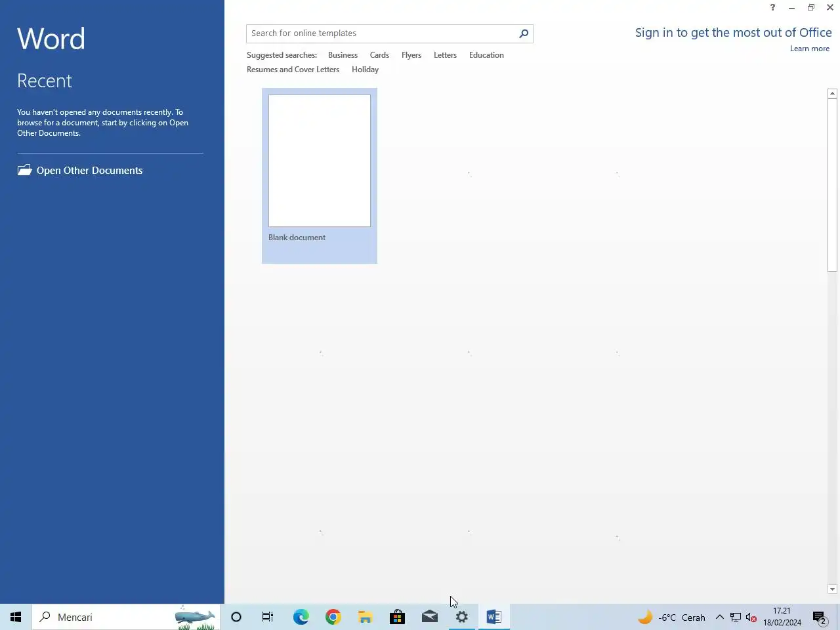This screenshot has width=840, height=630.
Task: Select the Business suggested search
Action: 343,55
